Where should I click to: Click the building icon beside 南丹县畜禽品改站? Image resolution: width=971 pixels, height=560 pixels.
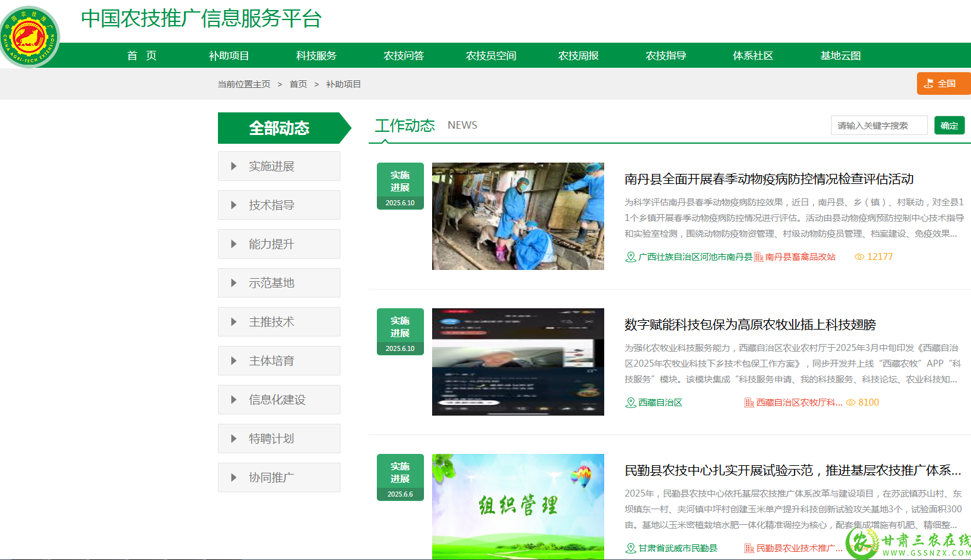(759, 257)
